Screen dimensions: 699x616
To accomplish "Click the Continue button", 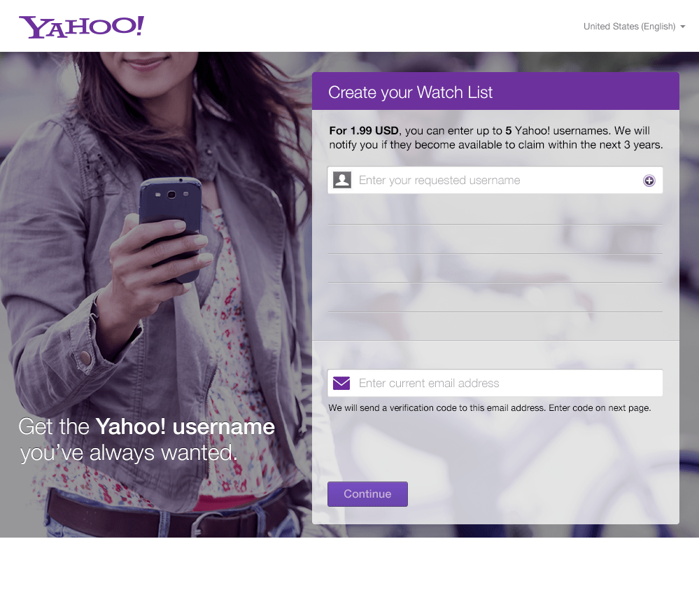I will point(367,493).
